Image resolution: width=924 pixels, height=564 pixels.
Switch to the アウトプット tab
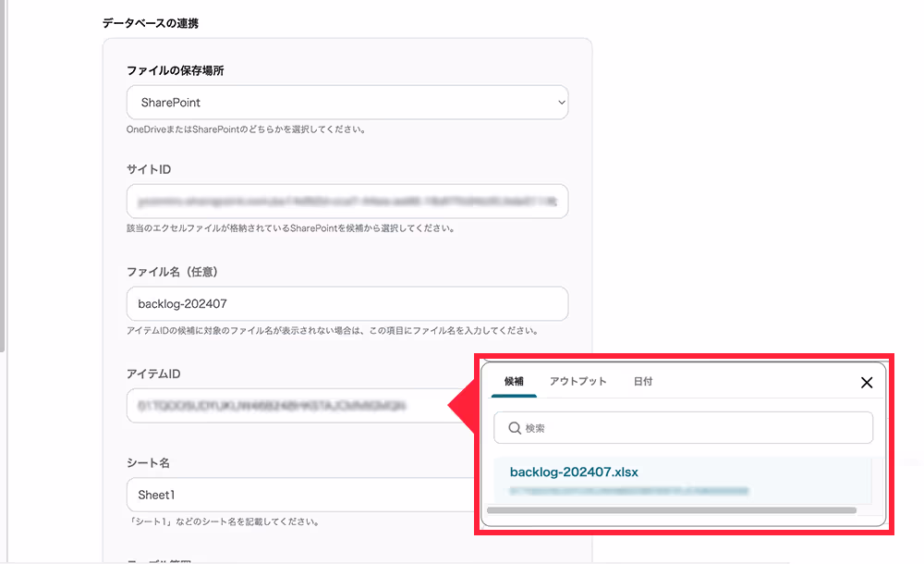[x=578, y=382]
